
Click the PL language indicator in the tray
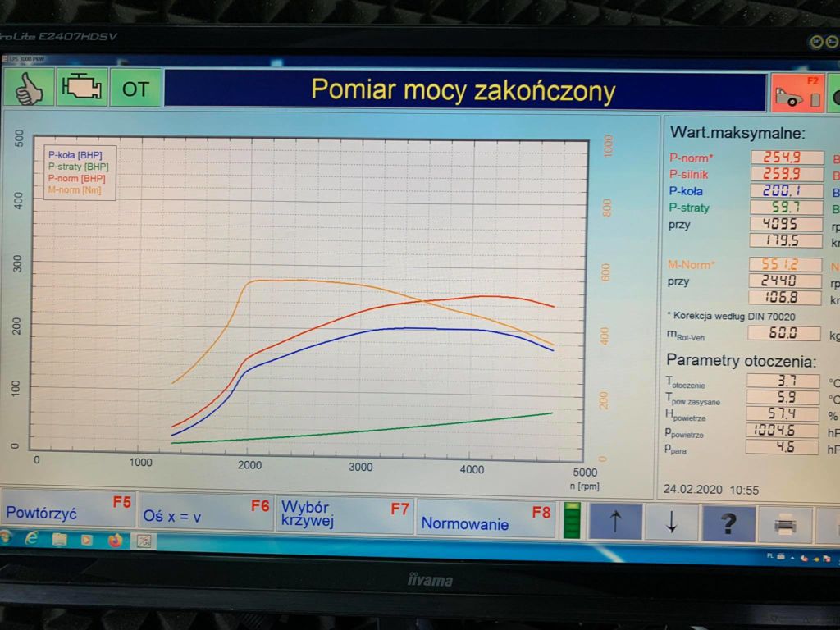[769, 556]
